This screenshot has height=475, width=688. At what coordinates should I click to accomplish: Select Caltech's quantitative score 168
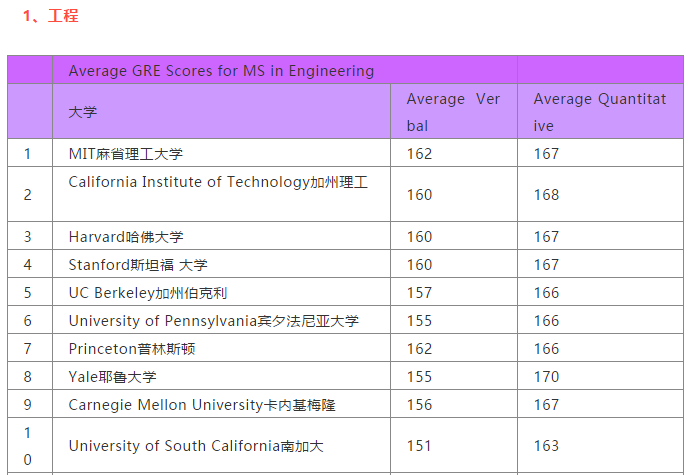546,195
